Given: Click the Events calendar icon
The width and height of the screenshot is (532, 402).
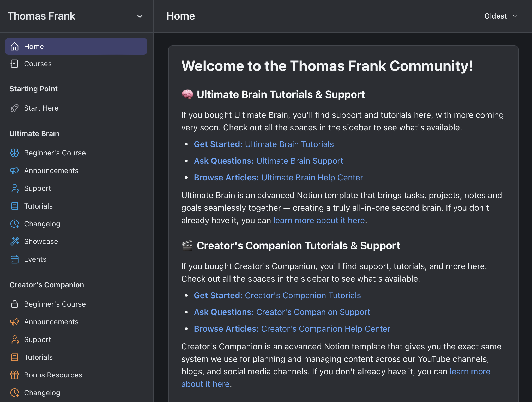Looking at the screenshot, I should point(15,259).
